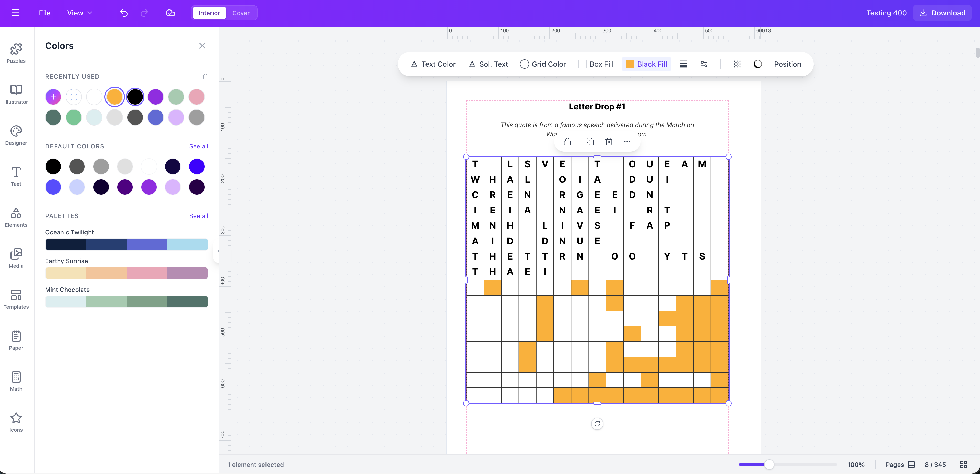Expand the Palettes list via See all
This screenshot has width=980, height=474.
pos(198,215)
